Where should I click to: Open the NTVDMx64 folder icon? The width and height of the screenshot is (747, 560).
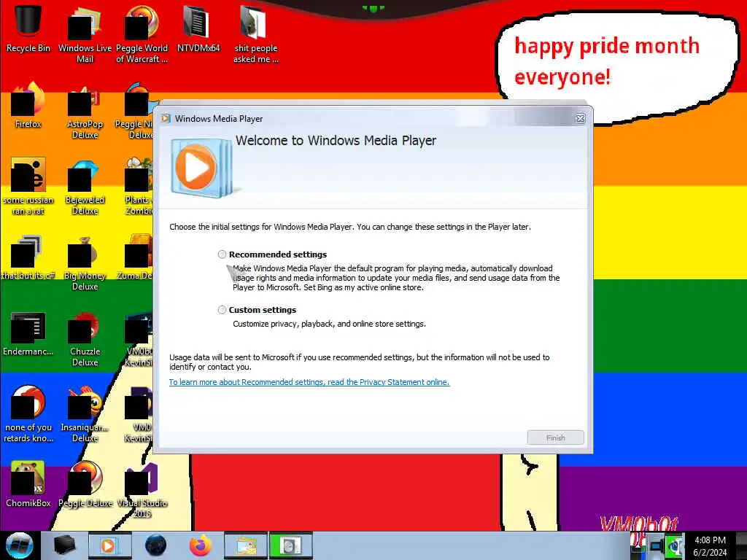pyautogui.click(x=198, y=28)
